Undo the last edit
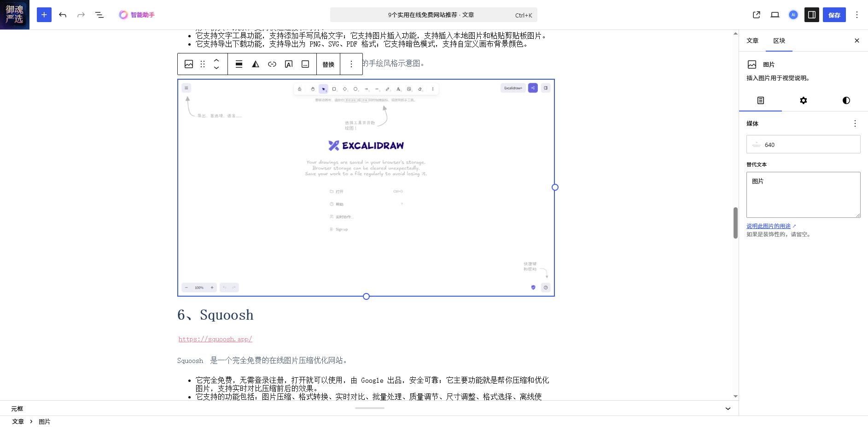The height and width of the screenshot is (427, 868). click(x=63, y=15)
